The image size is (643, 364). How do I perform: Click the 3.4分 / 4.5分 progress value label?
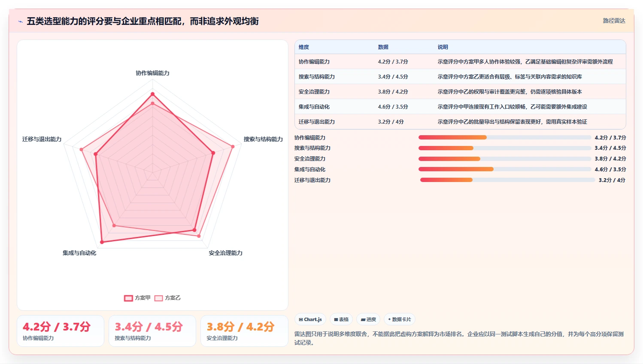coord(610,148)
